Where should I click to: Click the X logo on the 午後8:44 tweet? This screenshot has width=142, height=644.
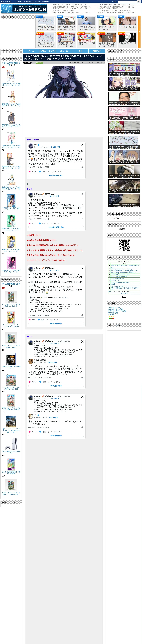(x=82, y=268)
